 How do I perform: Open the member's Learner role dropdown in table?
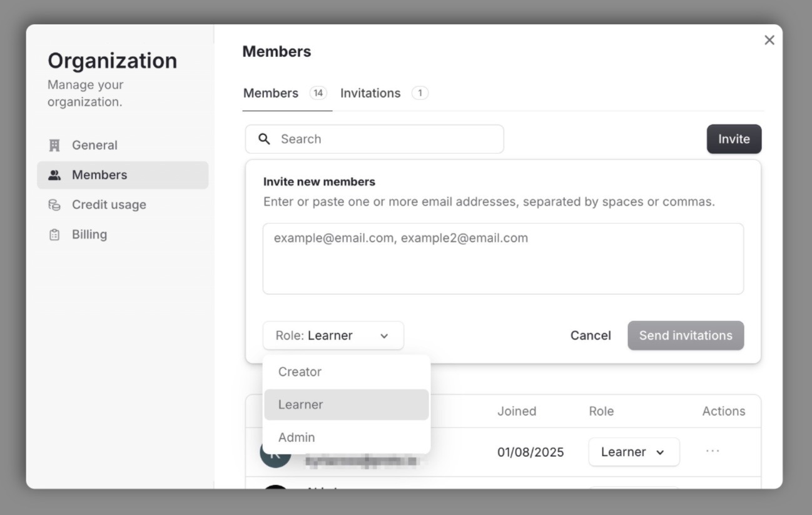tap(634, 451)
